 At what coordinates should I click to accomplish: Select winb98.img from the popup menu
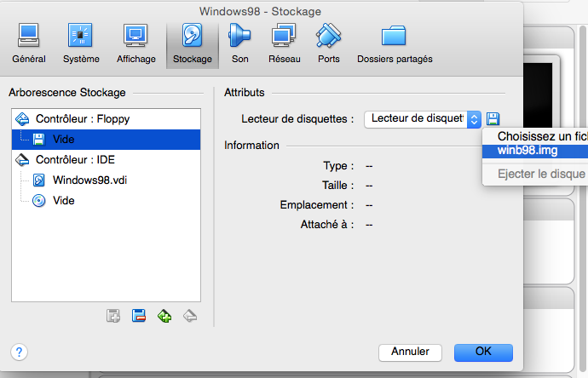(535, 151)
